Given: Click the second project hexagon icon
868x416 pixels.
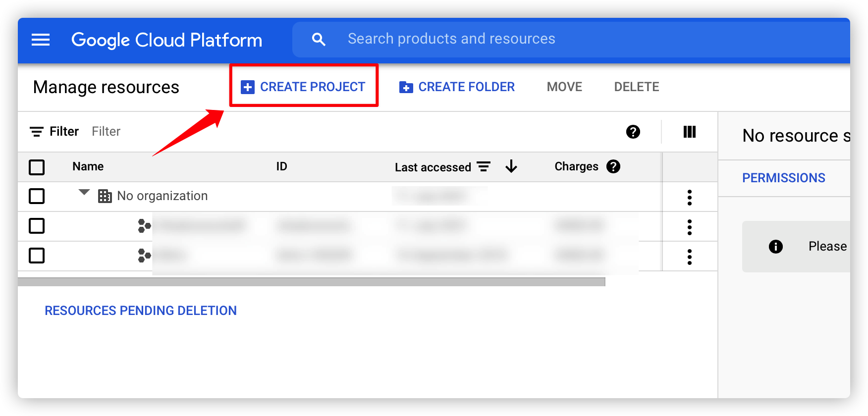Looking at the screenshot, I should tap(144, 256).
